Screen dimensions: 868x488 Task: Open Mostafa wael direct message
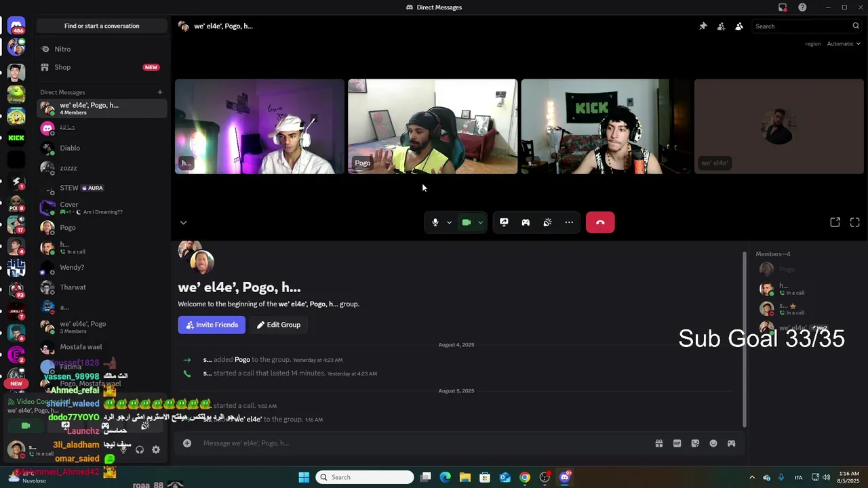point(102,347)
